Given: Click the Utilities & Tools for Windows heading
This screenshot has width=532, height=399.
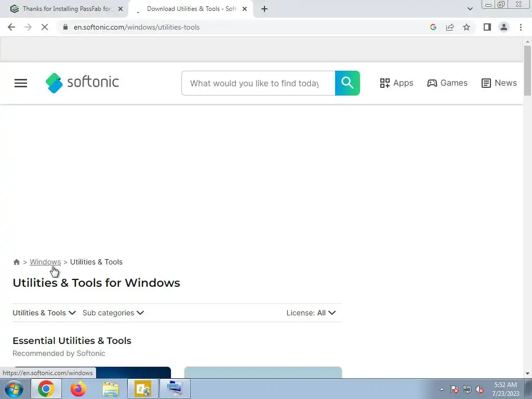Looking at the screenshot, I should 96,283.
